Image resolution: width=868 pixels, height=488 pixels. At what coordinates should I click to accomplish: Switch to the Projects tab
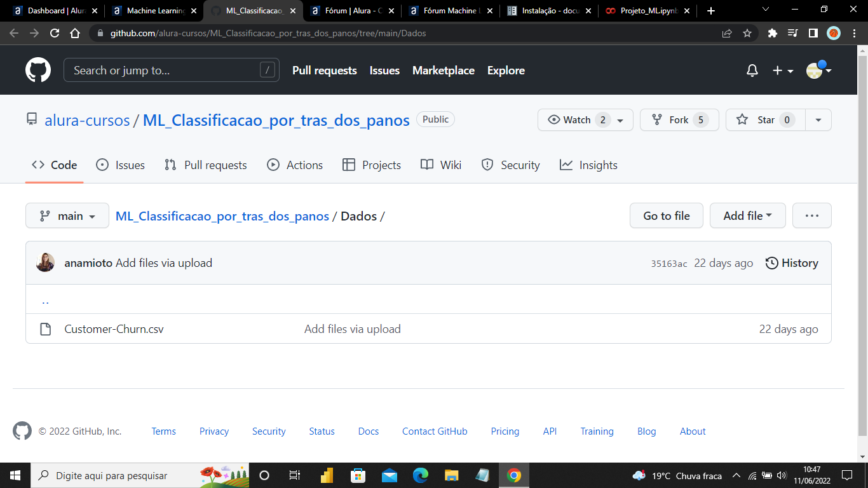(372, 165)
